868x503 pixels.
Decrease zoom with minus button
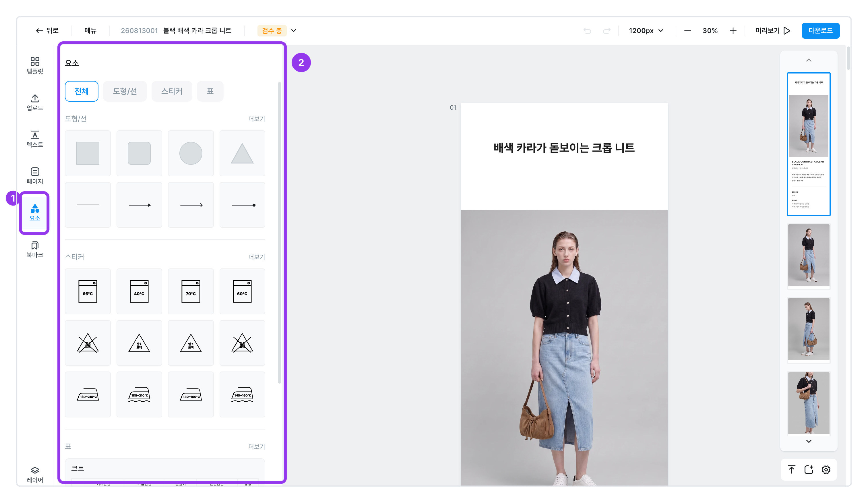click(687, 31)
